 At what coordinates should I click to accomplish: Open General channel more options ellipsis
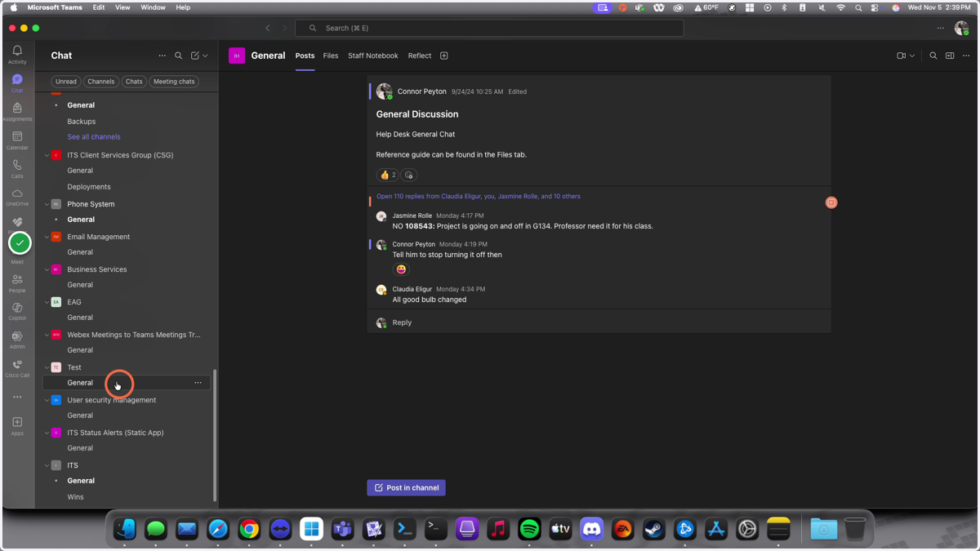coord(966,56)
